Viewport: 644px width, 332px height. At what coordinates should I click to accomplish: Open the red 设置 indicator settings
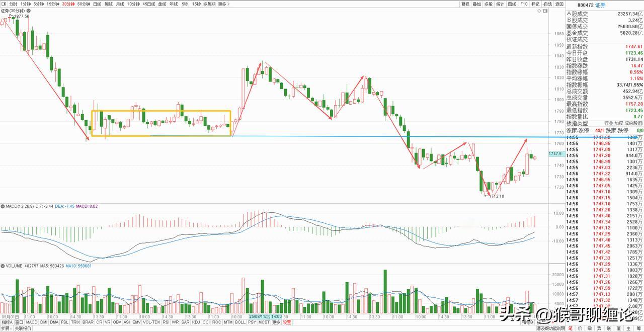(x=287, y=322)
